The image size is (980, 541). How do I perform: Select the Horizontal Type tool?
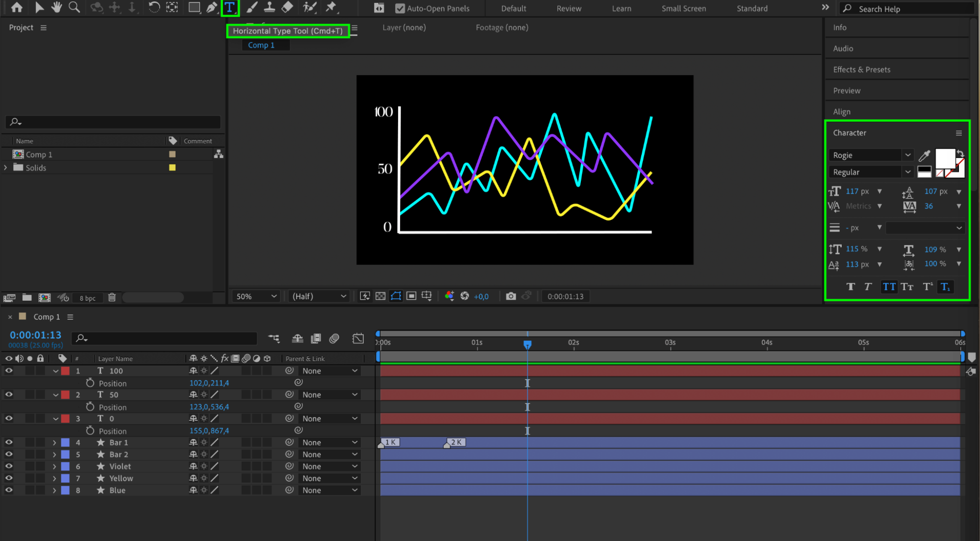point(229,8)
